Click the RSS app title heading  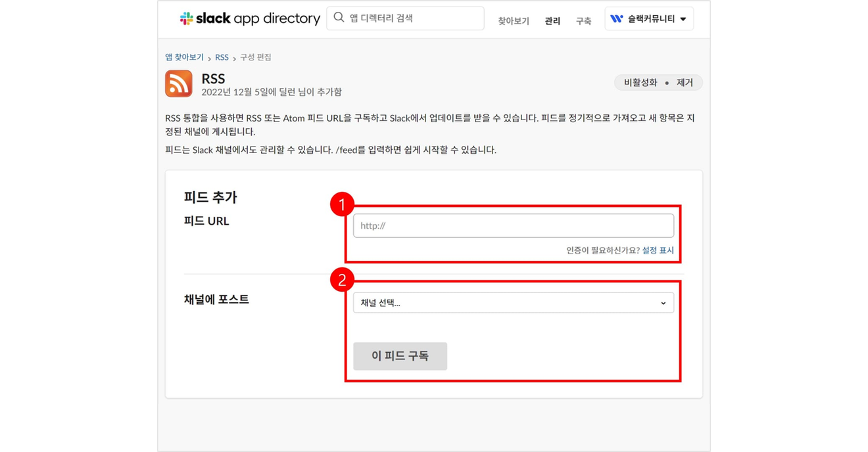(x=213, y=78)
